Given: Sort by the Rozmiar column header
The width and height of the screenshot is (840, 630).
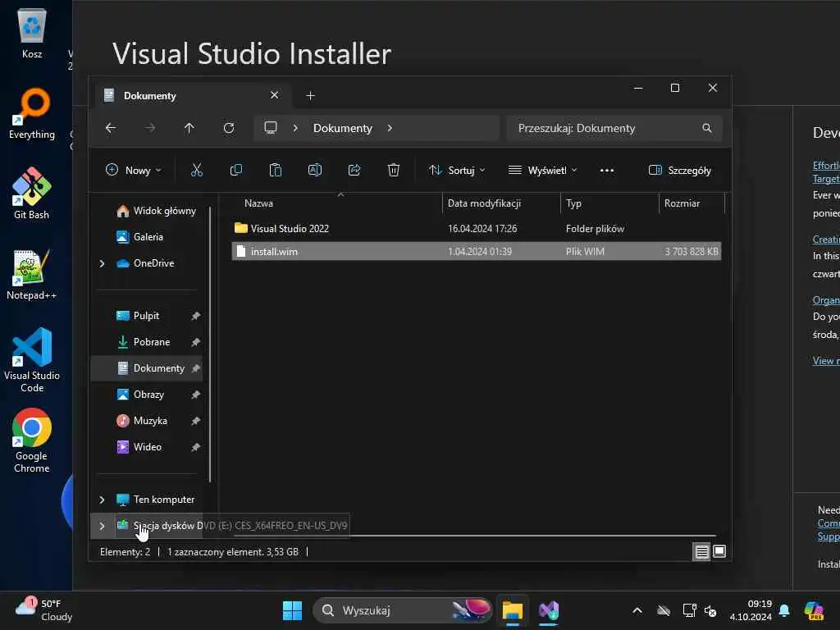Looking at the screenshot, I should pyautogui.click(x=692, y=203).
